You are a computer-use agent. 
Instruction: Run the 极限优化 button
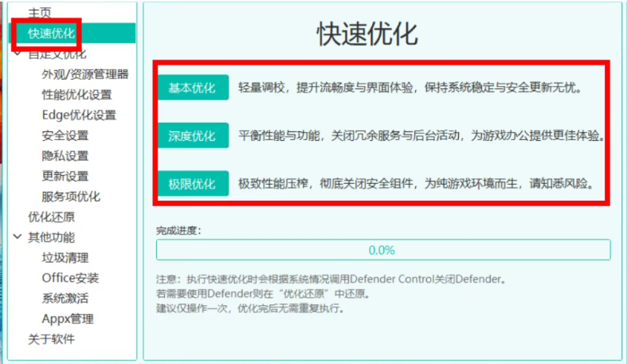tap(192, 184)
